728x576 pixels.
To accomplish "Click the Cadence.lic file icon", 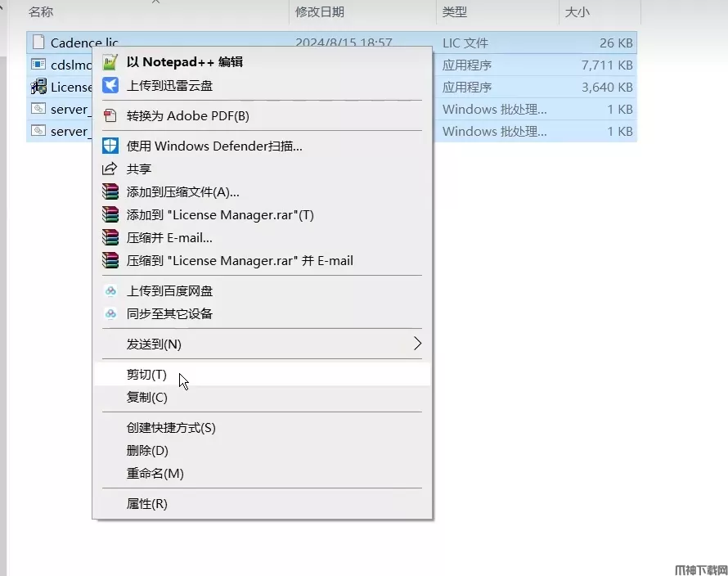I will pos(38,43).
